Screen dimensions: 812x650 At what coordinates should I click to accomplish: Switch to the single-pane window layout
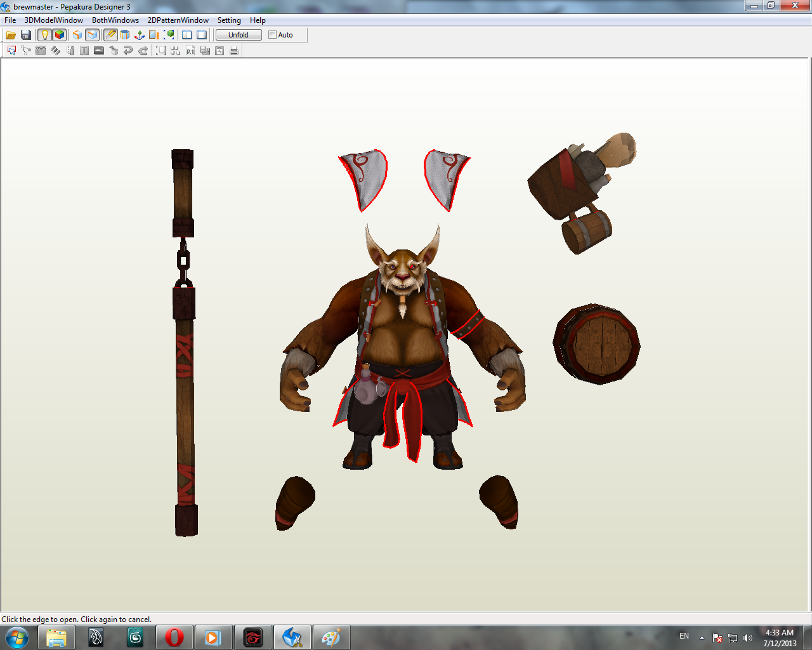click(x=202, y=35)
